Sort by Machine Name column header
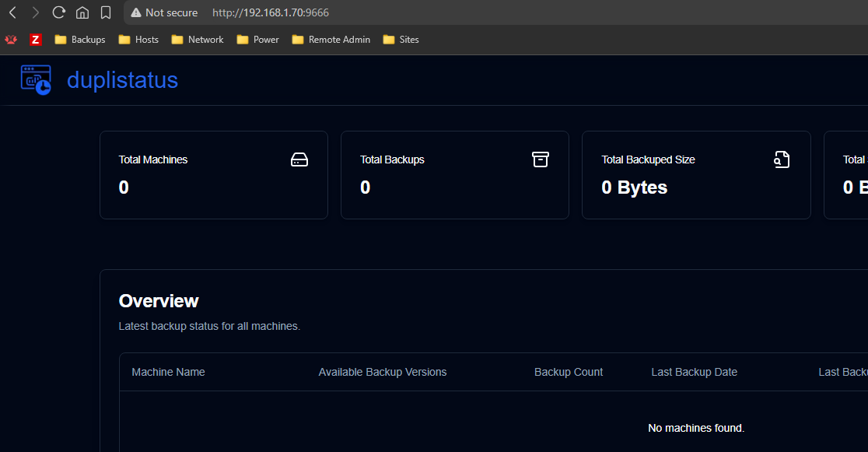 point(168,372)
